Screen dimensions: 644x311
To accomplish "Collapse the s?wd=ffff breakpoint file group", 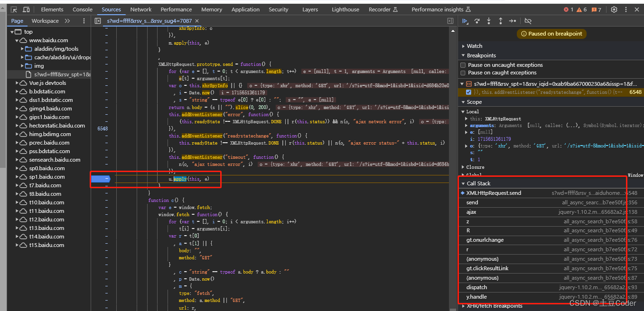I will (462, 84).
